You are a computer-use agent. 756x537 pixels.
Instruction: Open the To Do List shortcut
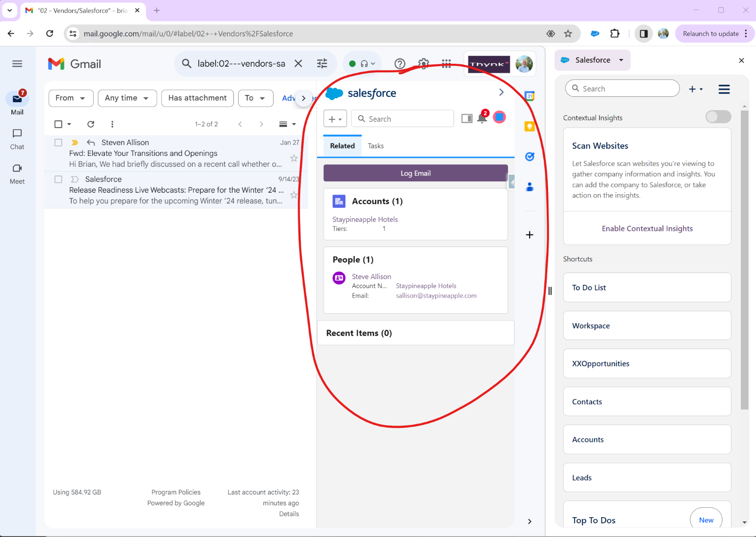click(x=647, y=288)
